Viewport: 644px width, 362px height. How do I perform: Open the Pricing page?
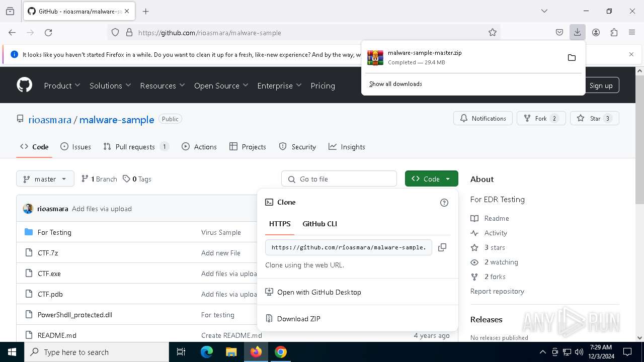click(323, 85)
